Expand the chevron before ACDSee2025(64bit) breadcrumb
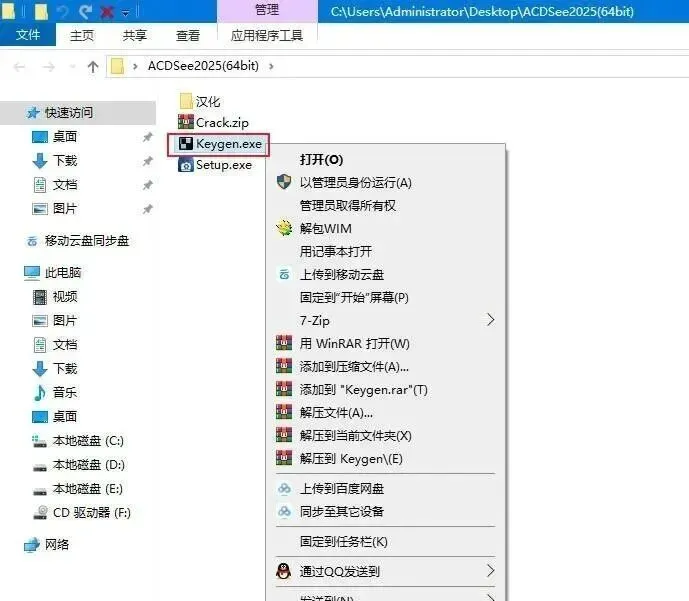The width and height of the screenshot is (689, 601). (x=135, y=66)
